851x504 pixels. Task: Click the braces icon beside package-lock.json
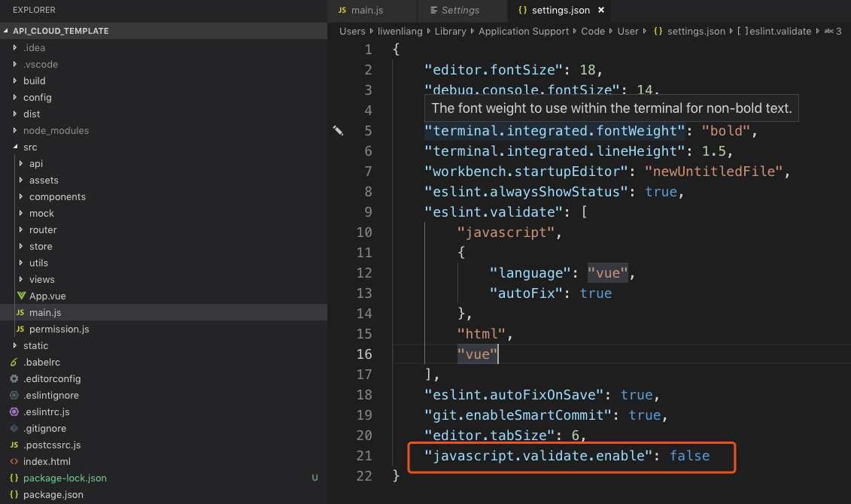(14, 478)
